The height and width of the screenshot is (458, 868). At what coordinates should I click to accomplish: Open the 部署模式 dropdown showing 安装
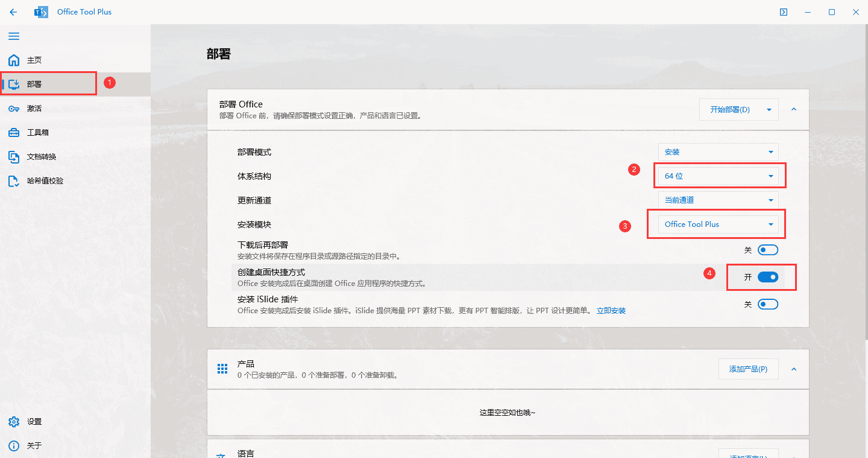pyautogui.click(x=719, y=152)
